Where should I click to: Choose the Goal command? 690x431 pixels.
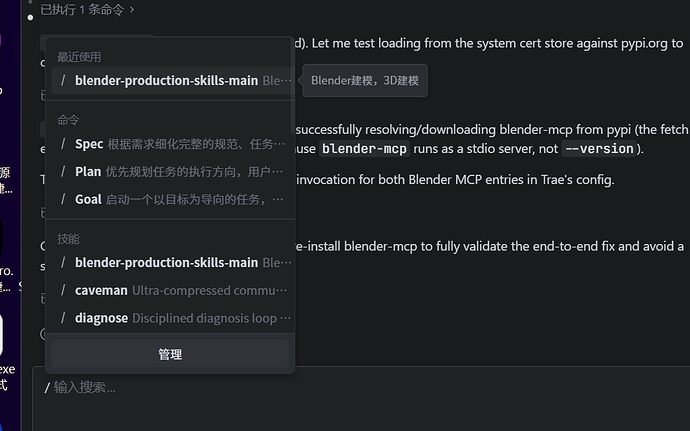click(172, 199)
